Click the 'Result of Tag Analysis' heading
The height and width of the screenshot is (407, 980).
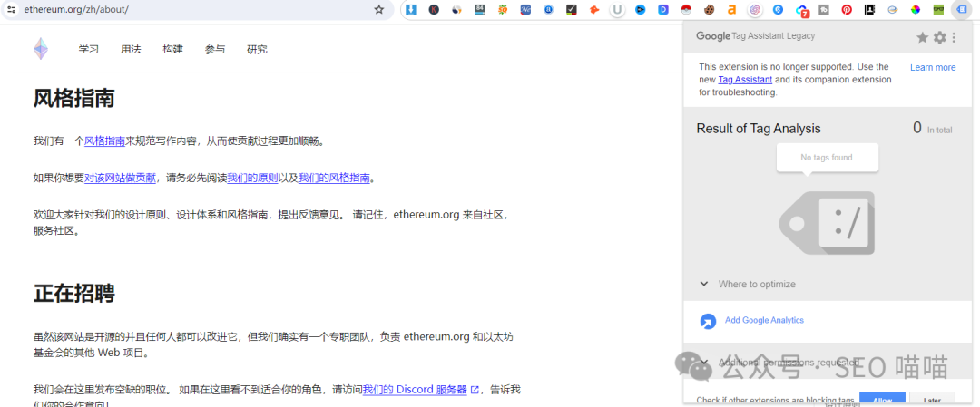tap(758, 129)
